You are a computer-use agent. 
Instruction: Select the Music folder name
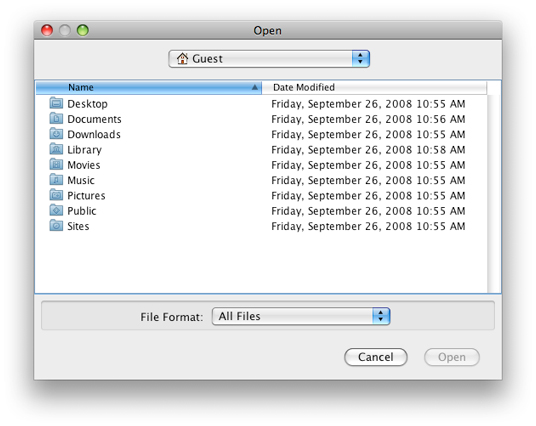tap(81, 180)
